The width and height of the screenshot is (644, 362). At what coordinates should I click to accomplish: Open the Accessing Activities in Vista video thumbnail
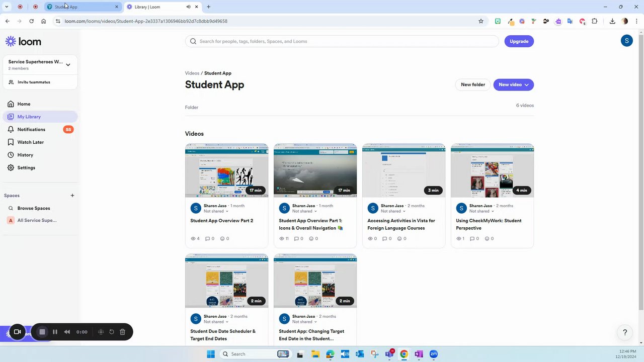[404, 170]
